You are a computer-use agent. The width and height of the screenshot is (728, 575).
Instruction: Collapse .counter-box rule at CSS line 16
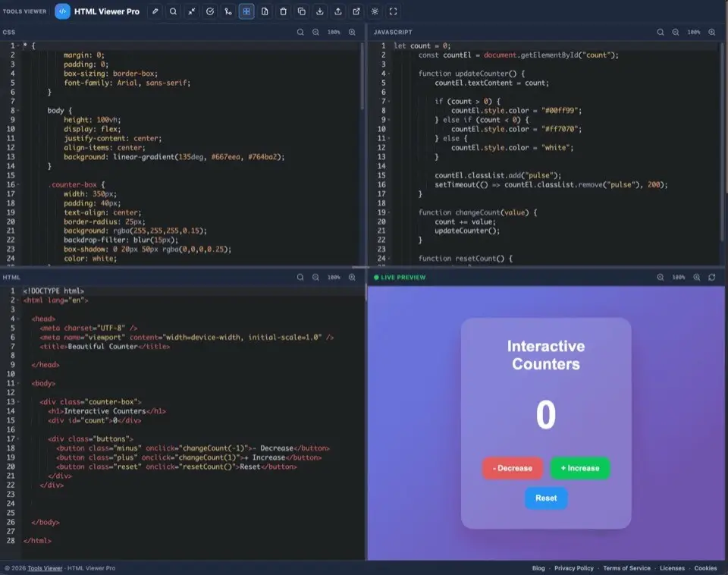pos(18,184)
